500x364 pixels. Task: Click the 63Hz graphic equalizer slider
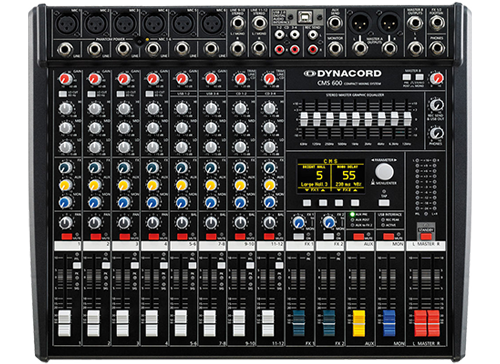(304, 119)
